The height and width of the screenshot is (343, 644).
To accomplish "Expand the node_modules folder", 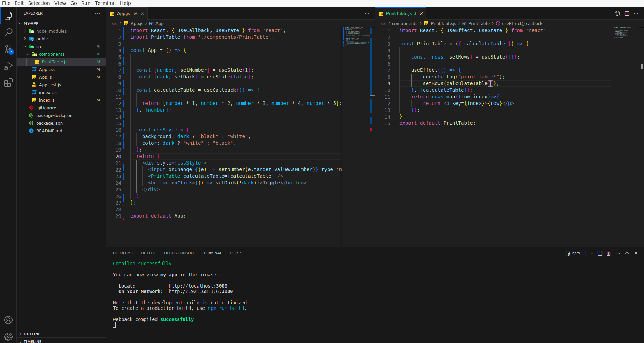I will pyautogui.click(x=51, y=31).
